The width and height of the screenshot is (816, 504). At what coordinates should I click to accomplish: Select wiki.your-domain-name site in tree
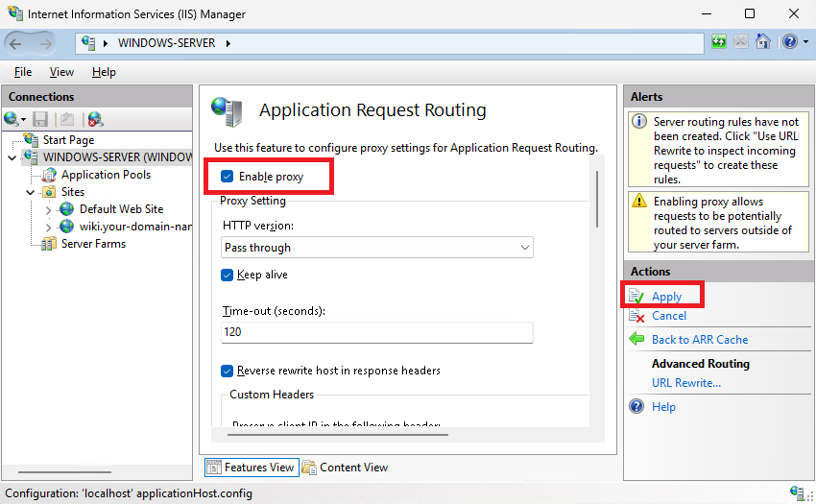click(x=135, y=227)
